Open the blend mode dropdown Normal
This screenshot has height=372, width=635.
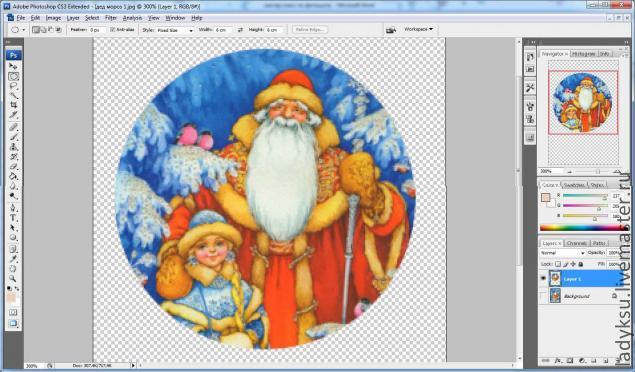tap(563, 253)
